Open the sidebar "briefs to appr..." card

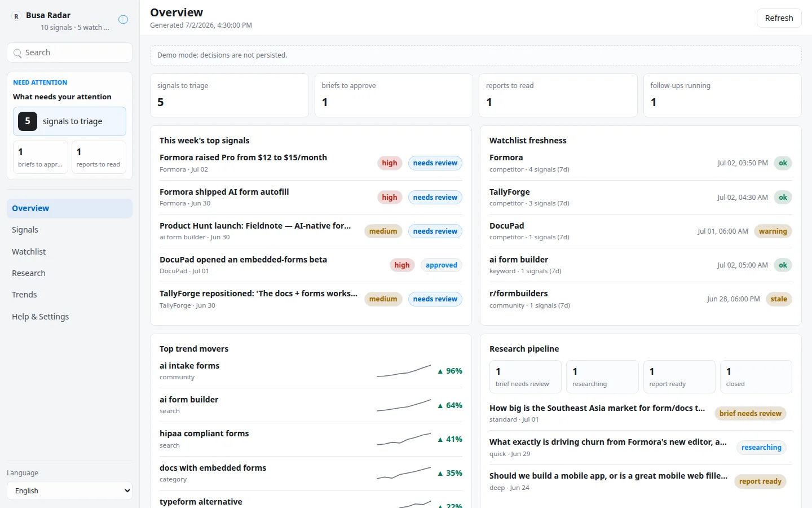pyautogui.click(x=41, y=157)
